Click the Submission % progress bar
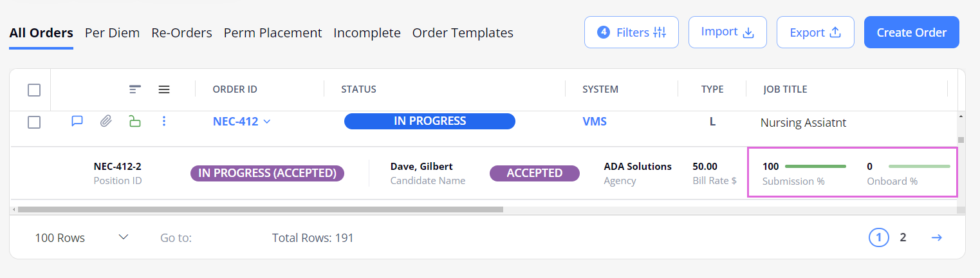Screen dimensions: 980x278 (815, 167)
